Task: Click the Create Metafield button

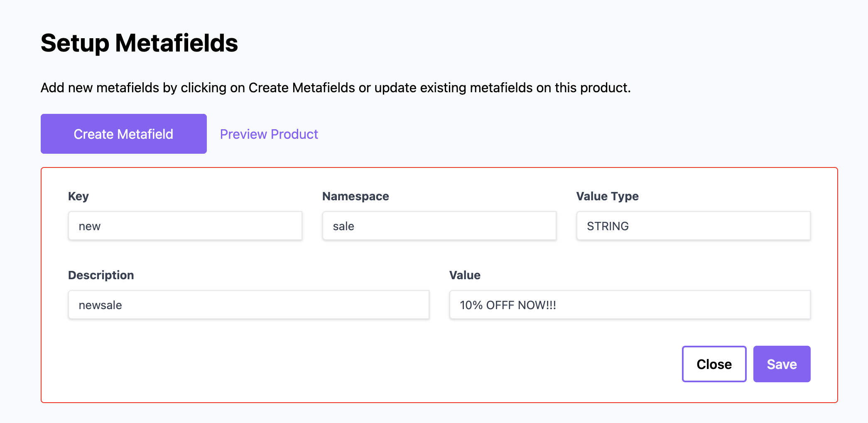Action: click(x=123, y=134)
